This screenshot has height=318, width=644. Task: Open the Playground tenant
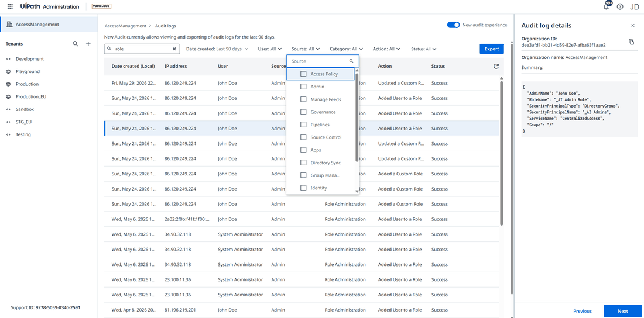point(28,71)
